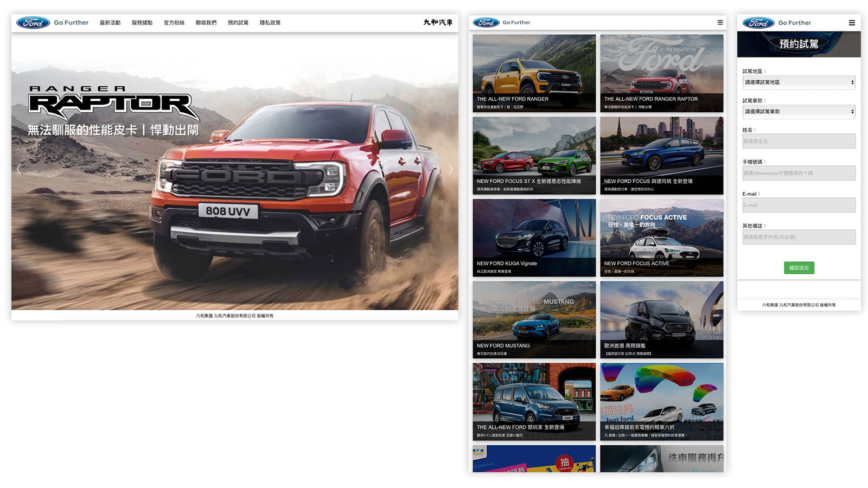This screenshot has height=488, width=868.
Task: Open 最新活動 in navigation bar
Action: coord(110,23)
